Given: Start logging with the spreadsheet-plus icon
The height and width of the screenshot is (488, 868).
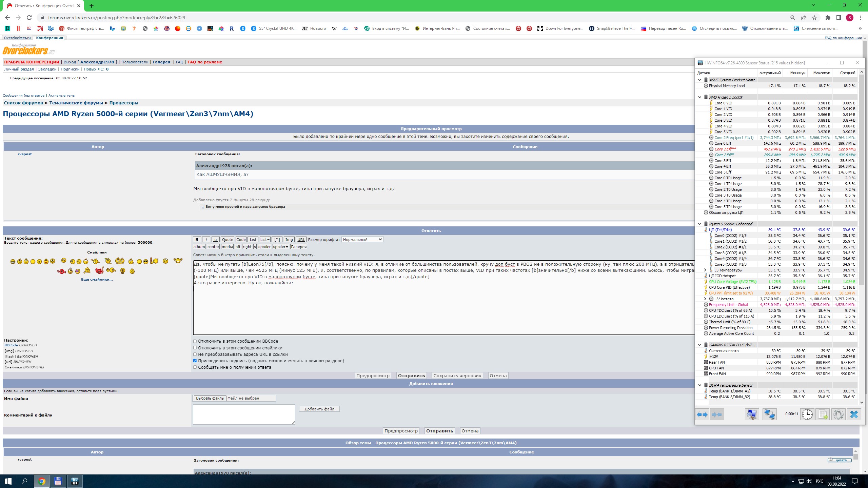Looking at the screenshot, I should [x=823, y=414].
